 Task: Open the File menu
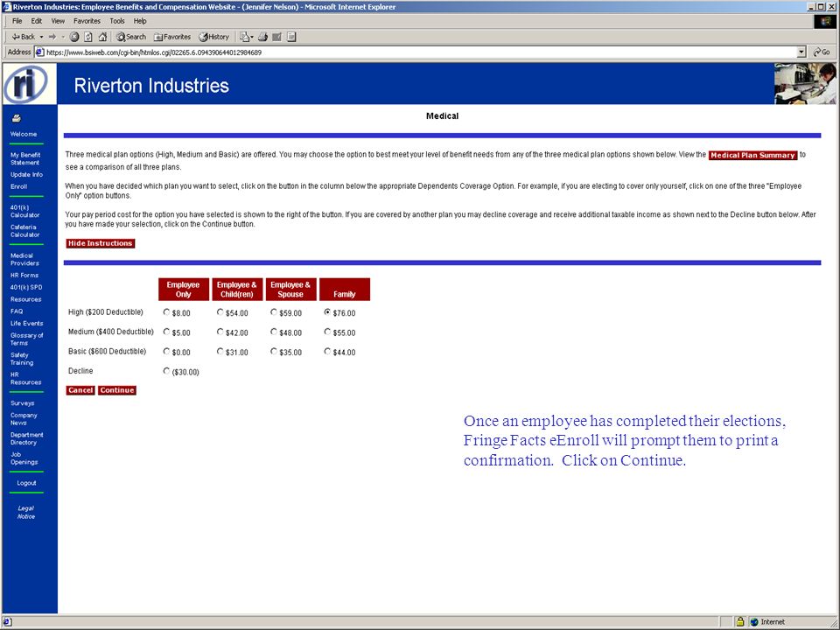point(17,21)
